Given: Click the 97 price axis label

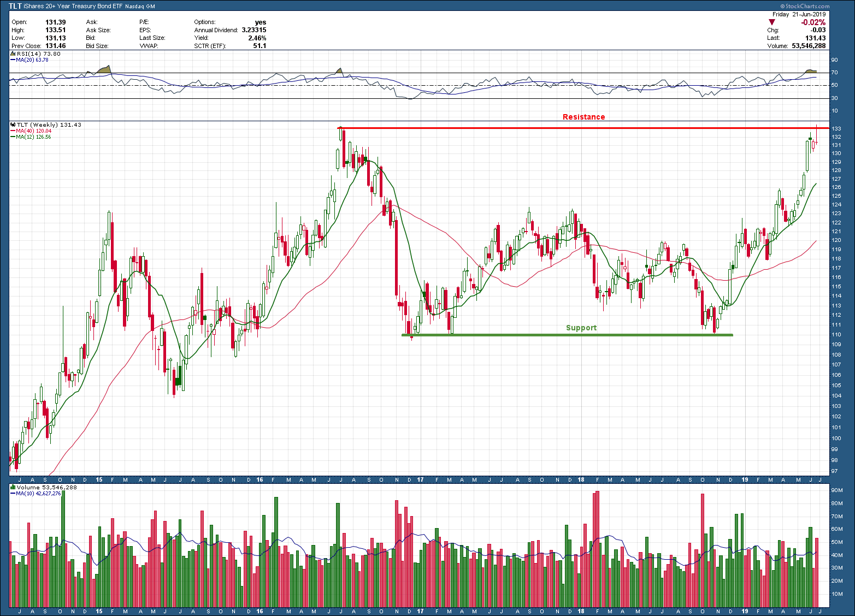Looking at the screenshot, I should 834,471.
